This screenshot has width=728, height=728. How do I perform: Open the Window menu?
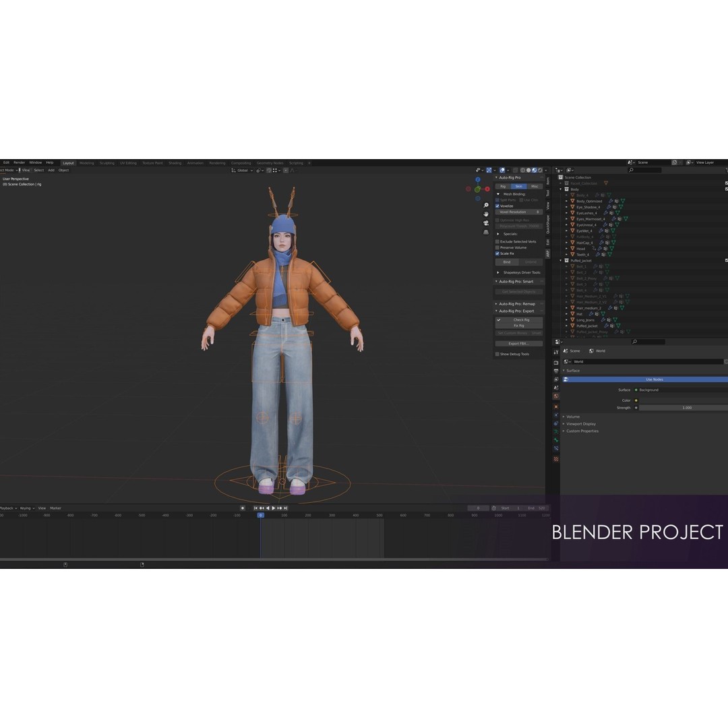36,162
